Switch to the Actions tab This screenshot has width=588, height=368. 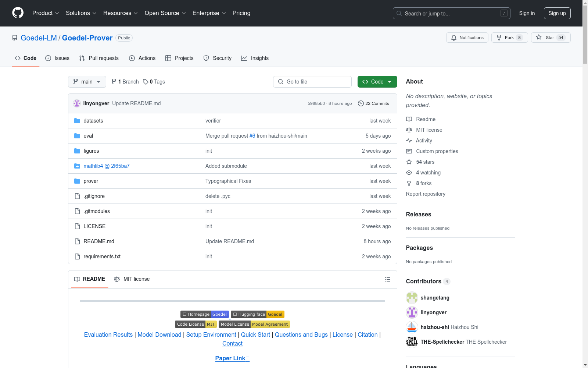point(142,58)
